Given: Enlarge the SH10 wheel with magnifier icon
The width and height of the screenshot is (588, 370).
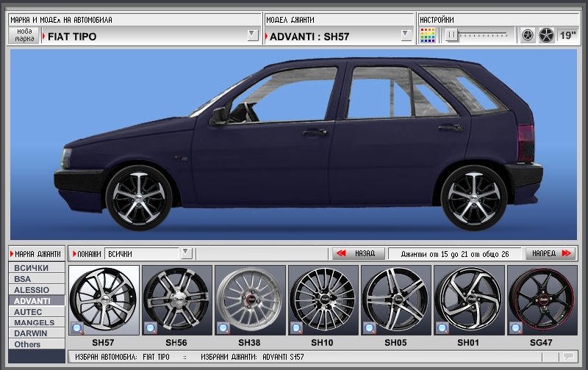Looking at the screenshot, I should tap(297, 327).
